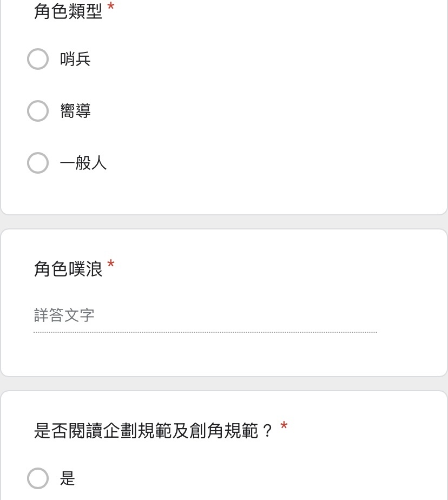448x500 pixels.
Task: Focus the 角色噗浪 answer text field
Action: point(206,315)
